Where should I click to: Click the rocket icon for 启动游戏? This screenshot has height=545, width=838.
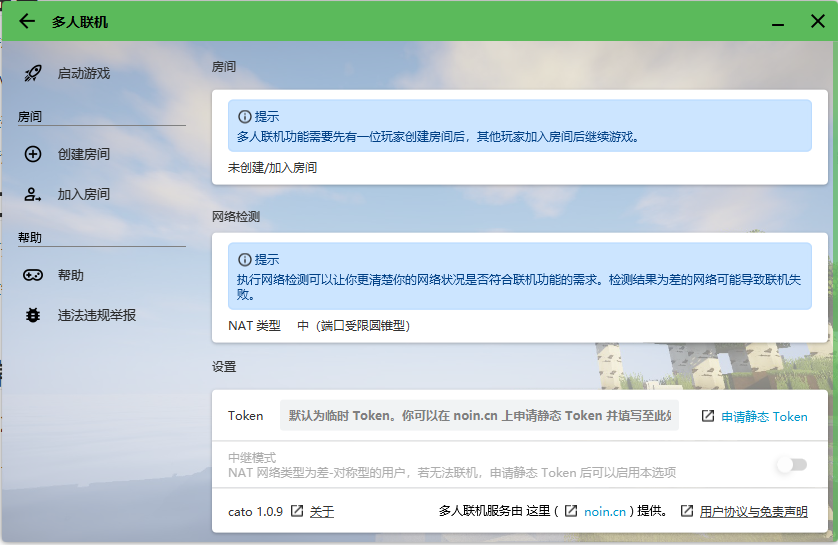pyautogui.click(x=33, y=73)
